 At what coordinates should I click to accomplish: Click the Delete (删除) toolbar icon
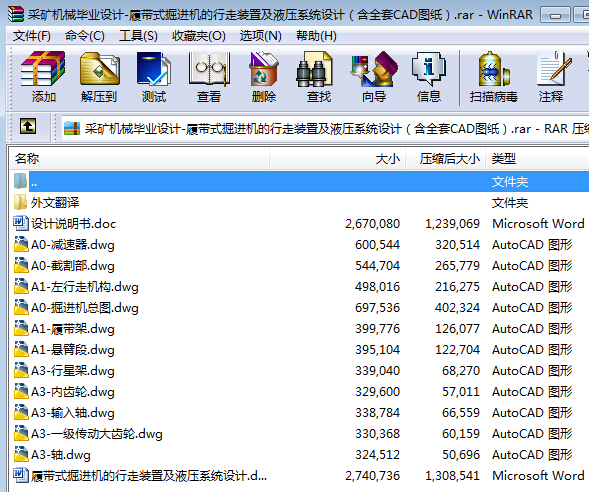pos(264,69)
